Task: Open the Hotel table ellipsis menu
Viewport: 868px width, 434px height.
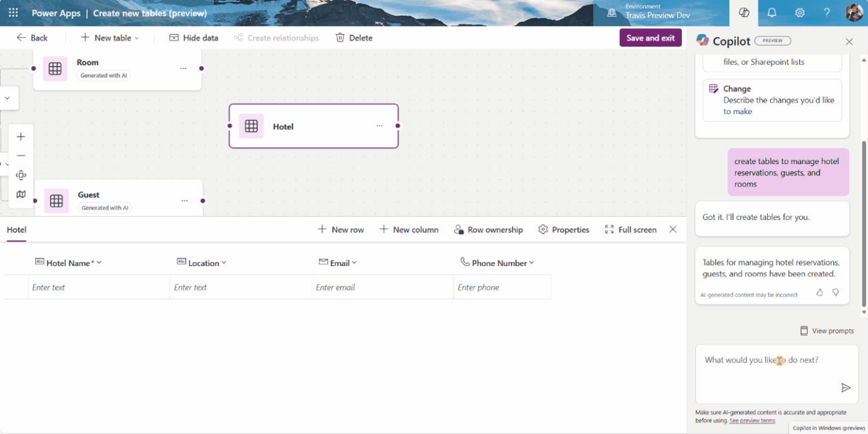Action: [x=379, y=125]
